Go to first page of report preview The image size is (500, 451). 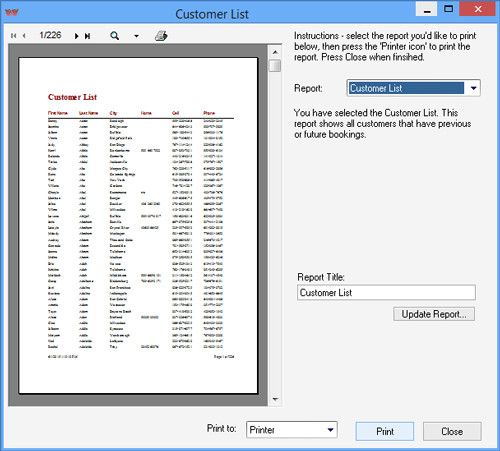point(13,36)
